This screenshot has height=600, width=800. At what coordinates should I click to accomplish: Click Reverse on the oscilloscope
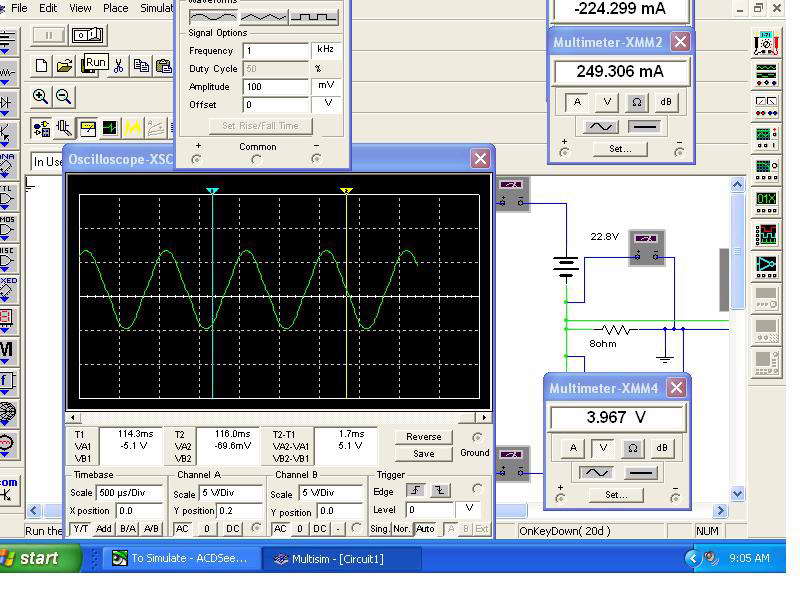coord(423,437)
